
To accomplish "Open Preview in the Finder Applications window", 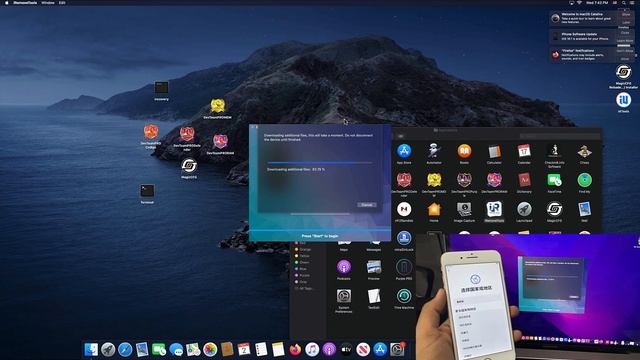I will 373,267.
